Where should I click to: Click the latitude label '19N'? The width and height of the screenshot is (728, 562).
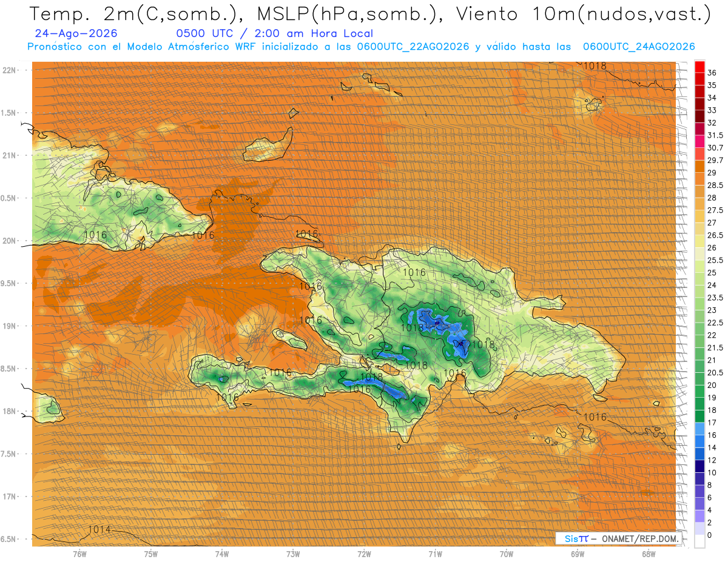[10, 326]
